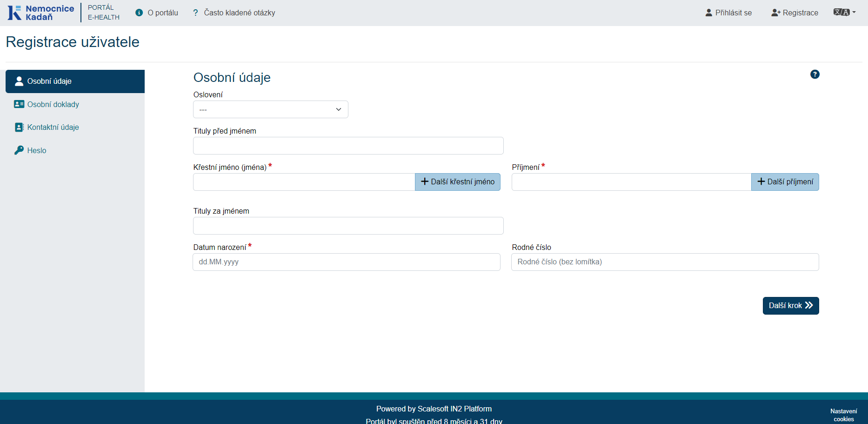The image size is (868, 424).
Task: Go to Kontaktní údaje step
Action: pyautogui.click(x=75, y=127)
